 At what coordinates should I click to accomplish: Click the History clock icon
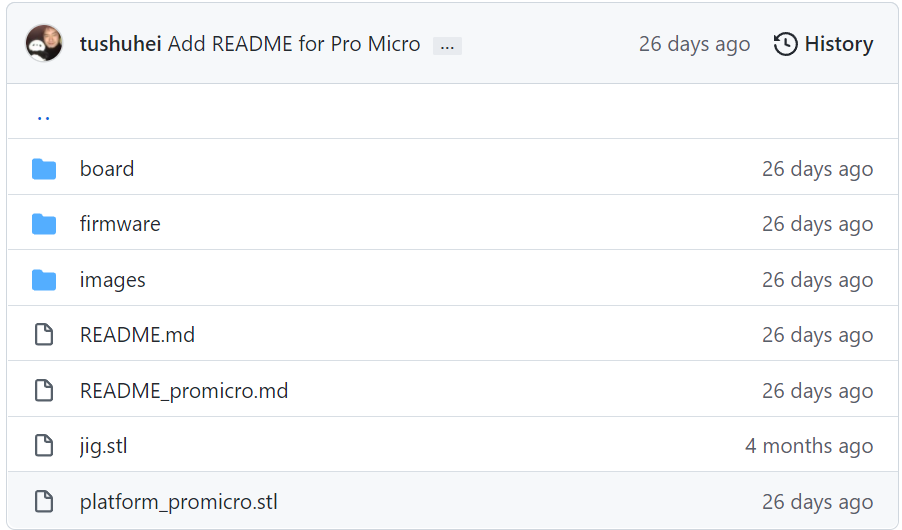[786, 44]
